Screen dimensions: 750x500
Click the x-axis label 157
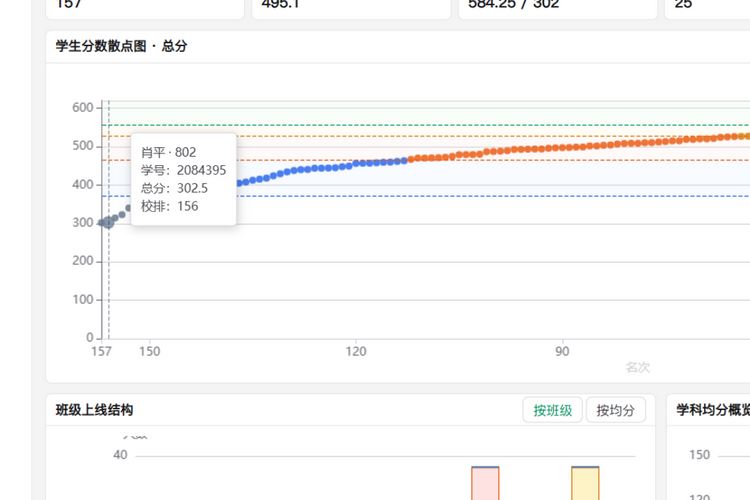pos(101,352)
